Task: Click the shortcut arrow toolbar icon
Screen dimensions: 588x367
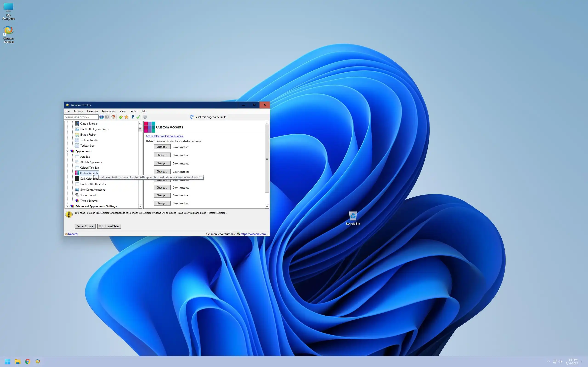Action: point(133,117)
